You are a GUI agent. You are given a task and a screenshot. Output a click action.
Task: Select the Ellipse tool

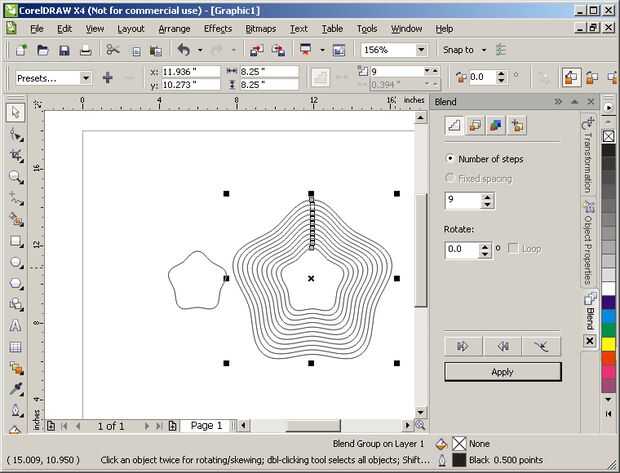click(16, 262)
